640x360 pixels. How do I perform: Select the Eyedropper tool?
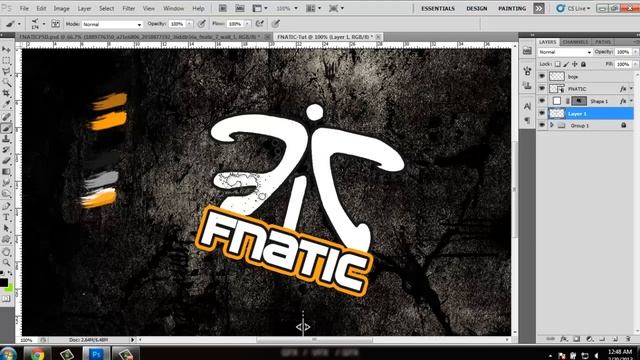click(6, 104)
